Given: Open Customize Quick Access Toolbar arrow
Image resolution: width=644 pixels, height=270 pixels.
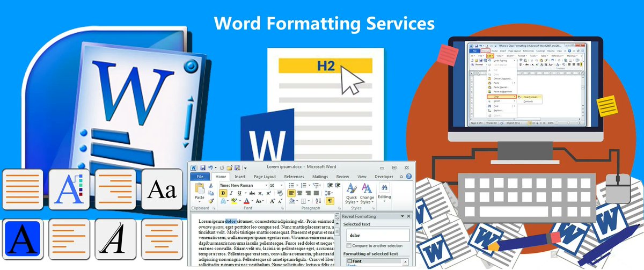Looking at the screenshot, I should point(245,169).
